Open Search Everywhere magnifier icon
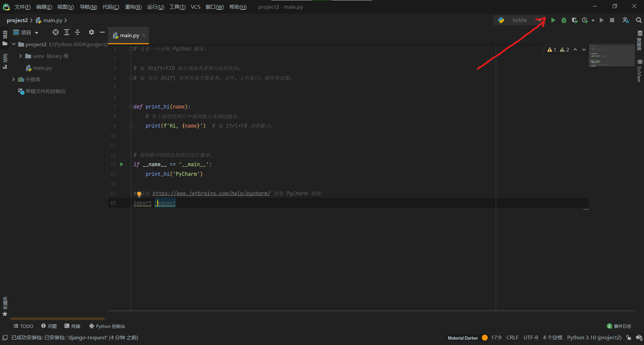Viewport: 644px width, 345px height. (x=639, y=20)
